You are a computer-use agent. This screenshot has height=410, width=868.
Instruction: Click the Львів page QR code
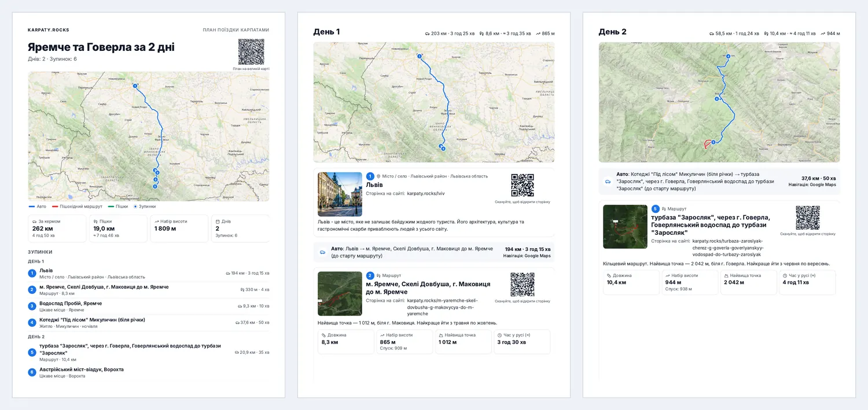(x=522, y=185)
